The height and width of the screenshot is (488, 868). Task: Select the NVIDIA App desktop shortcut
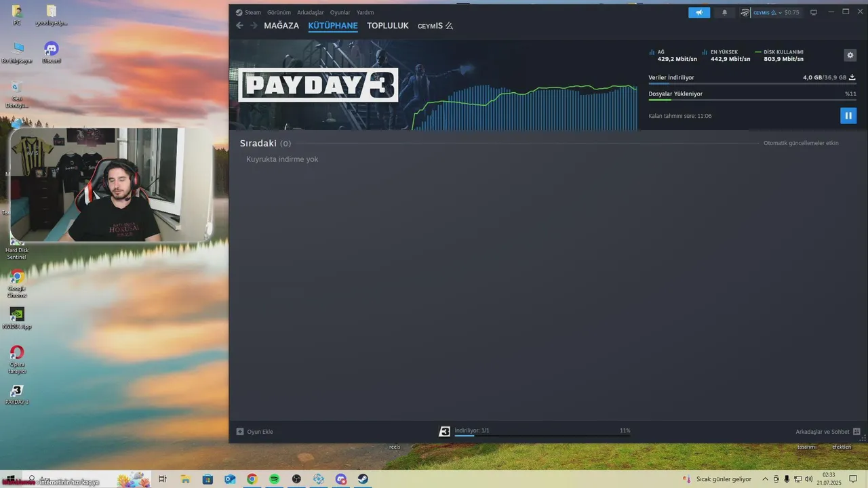point(17,319)
